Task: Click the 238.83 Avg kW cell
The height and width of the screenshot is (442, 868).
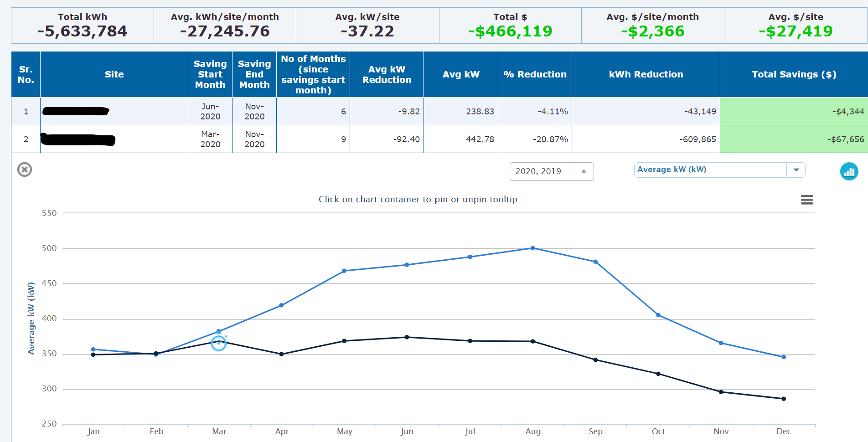Action: 461,111
